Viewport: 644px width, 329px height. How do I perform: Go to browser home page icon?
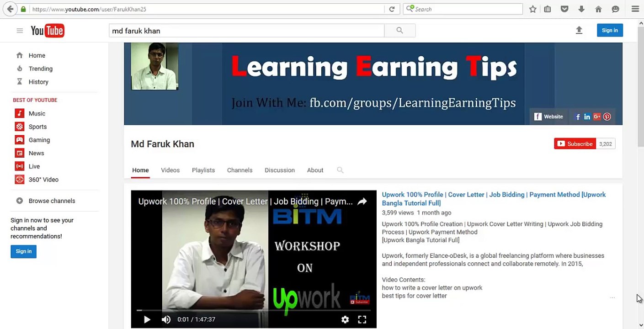[x=598, y=9]
